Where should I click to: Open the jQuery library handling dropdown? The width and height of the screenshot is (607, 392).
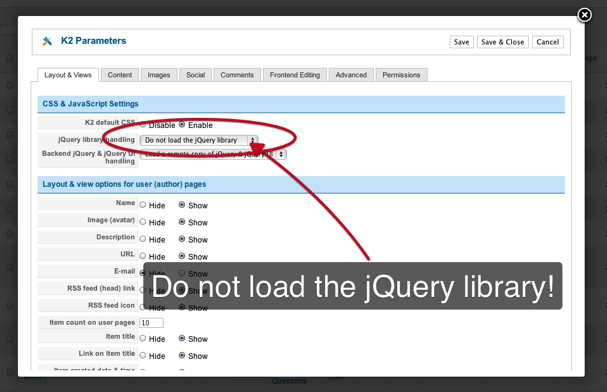tap(199, 140)
